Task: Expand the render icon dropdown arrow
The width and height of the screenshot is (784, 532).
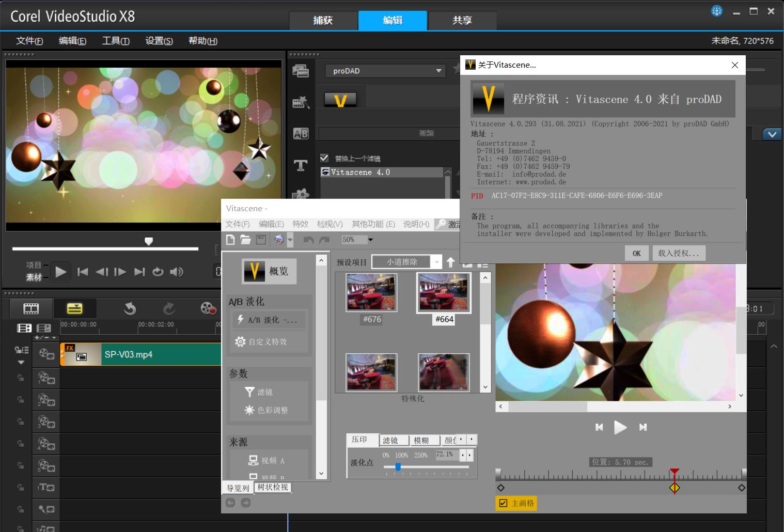Action: 290,240
